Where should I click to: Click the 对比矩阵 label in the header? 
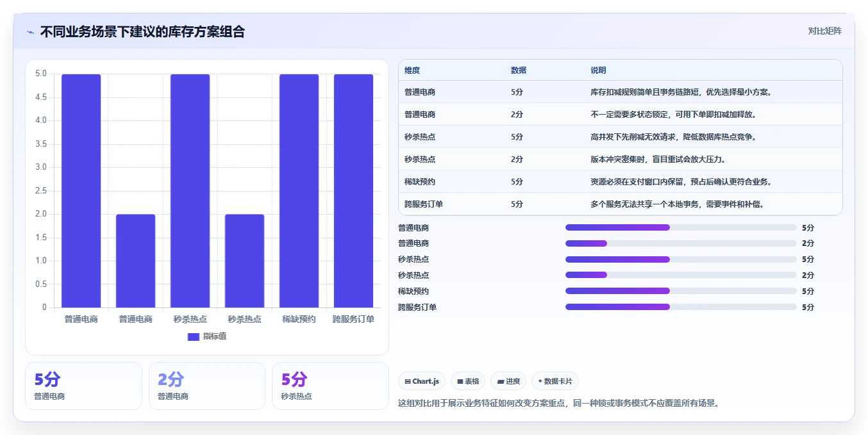click(824, 31)
